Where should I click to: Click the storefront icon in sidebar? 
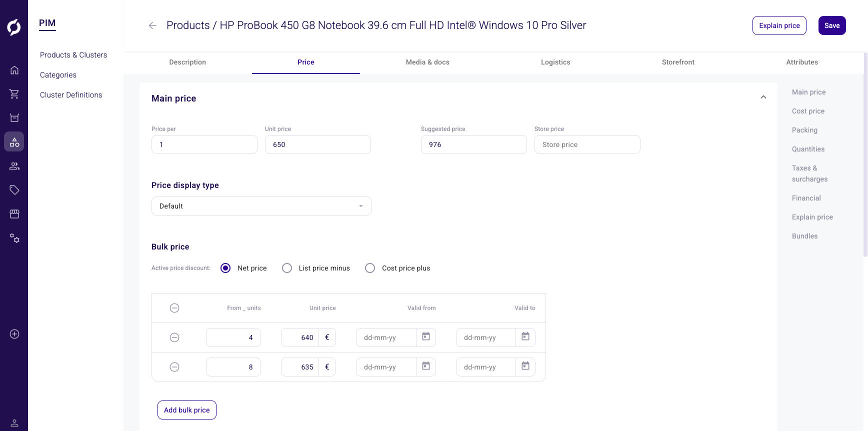[x=14, y=214]
